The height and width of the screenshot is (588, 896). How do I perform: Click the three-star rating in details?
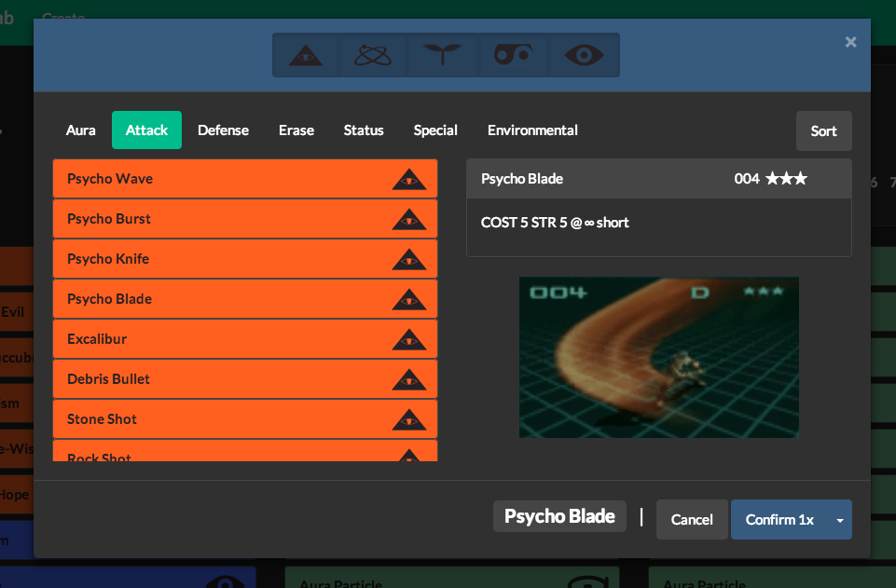coord(786,179)
